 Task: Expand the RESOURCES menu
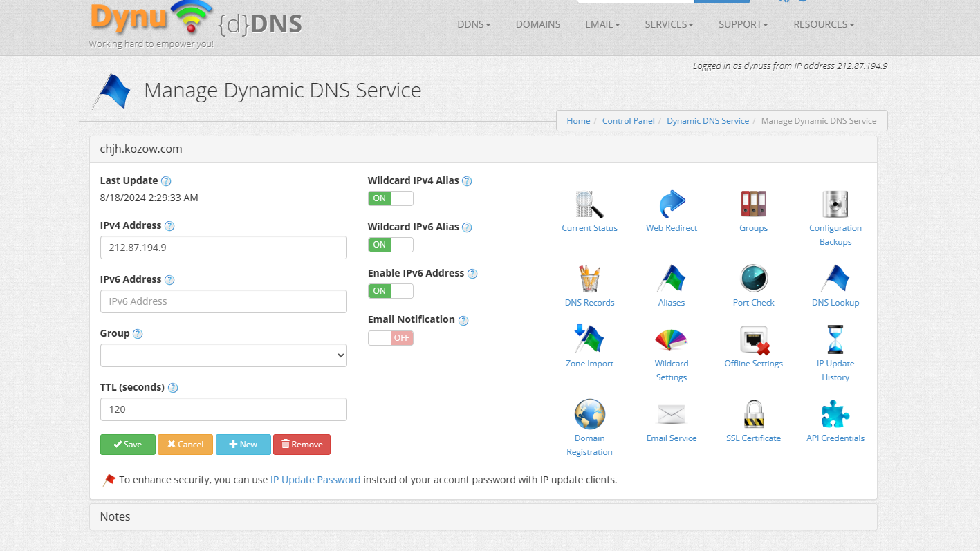(x=824, y=24)
